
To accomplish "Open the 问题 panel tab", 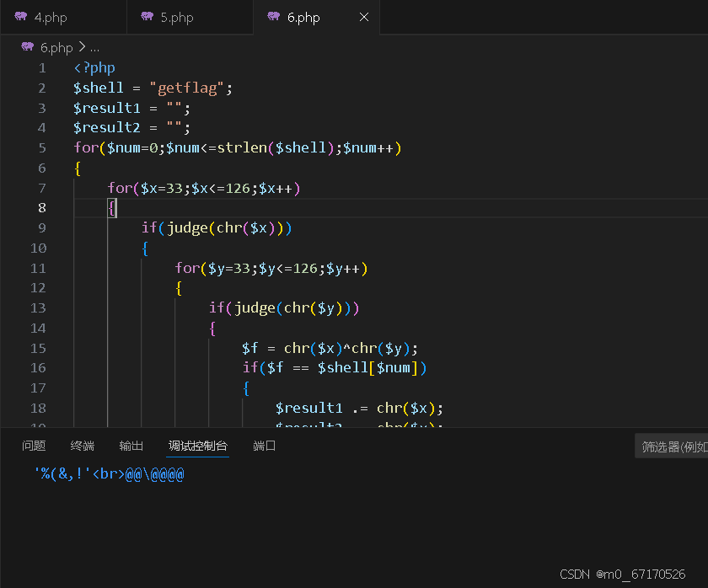I will [33, 446].
